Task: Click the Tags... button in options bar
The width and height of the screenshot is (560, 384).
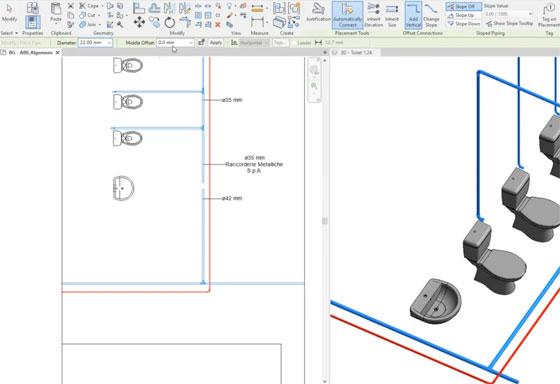Action: pyautogui.click(x=280, y=43)
